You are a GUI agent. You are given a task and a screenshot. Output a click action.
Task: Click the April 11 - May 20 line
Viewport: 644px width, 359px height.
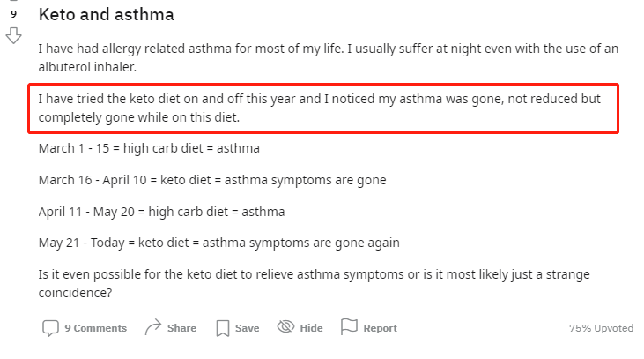tap(161, 212)
